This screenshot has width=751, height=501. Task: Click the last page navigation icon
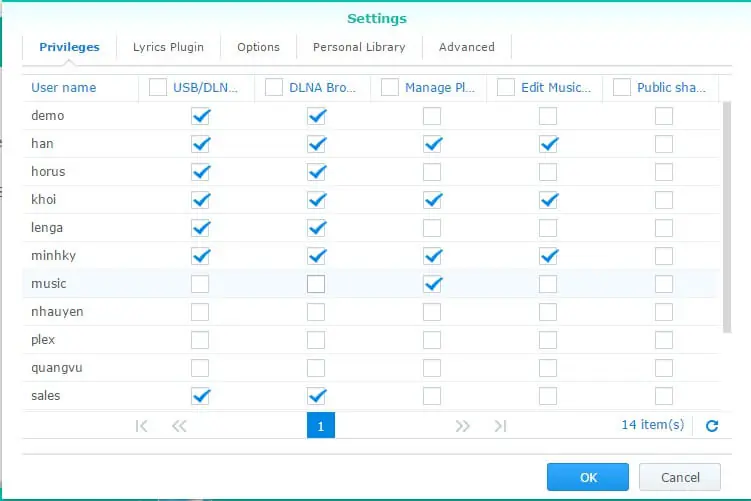coord(500,426)
